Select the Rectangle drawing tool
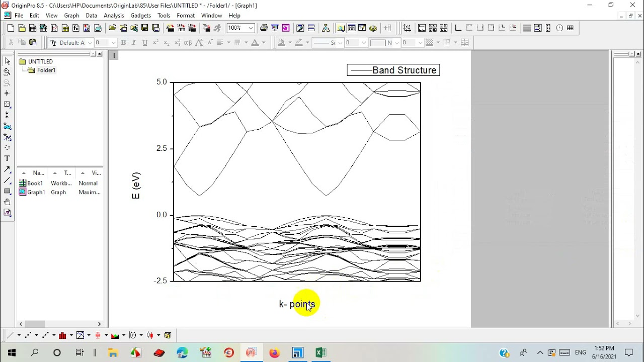 click(x=7, y=191)
